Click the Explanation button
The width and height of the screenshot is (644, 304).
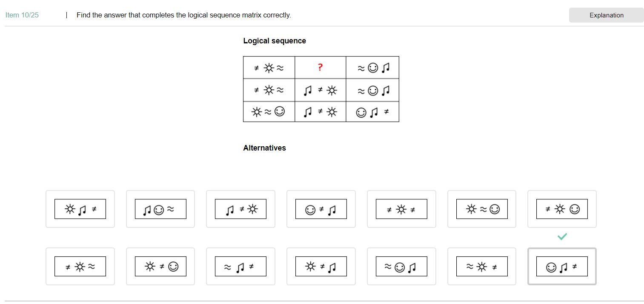pos(606,15)
